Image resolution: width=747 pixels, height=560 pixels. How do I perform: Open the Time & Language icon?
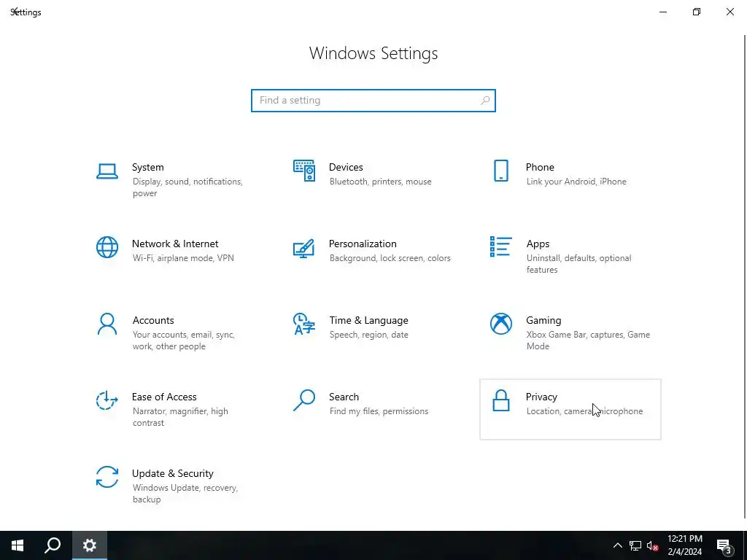tap(304, 324)
